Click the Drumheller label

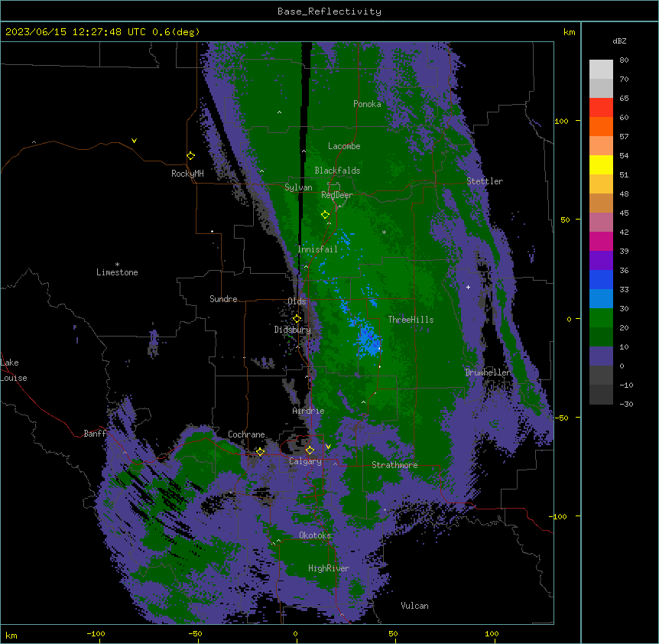coord(488,372)
